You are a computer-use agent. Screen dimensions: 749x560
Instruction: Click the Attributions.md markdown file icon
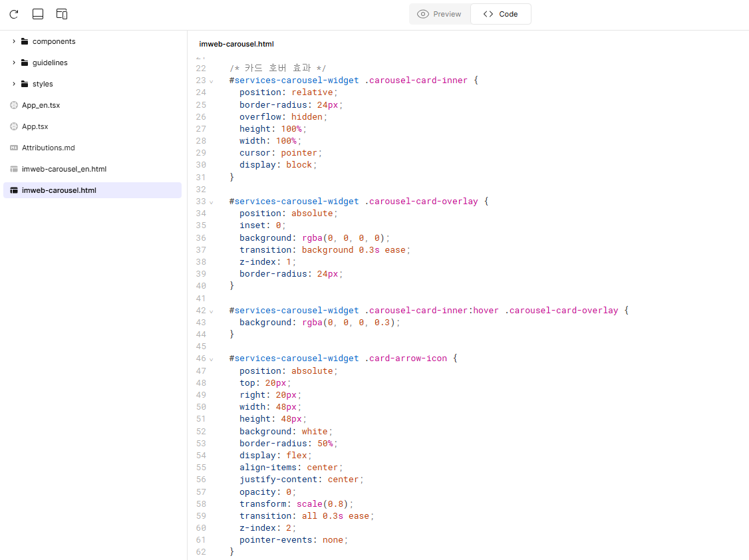[x=14, y=148]
